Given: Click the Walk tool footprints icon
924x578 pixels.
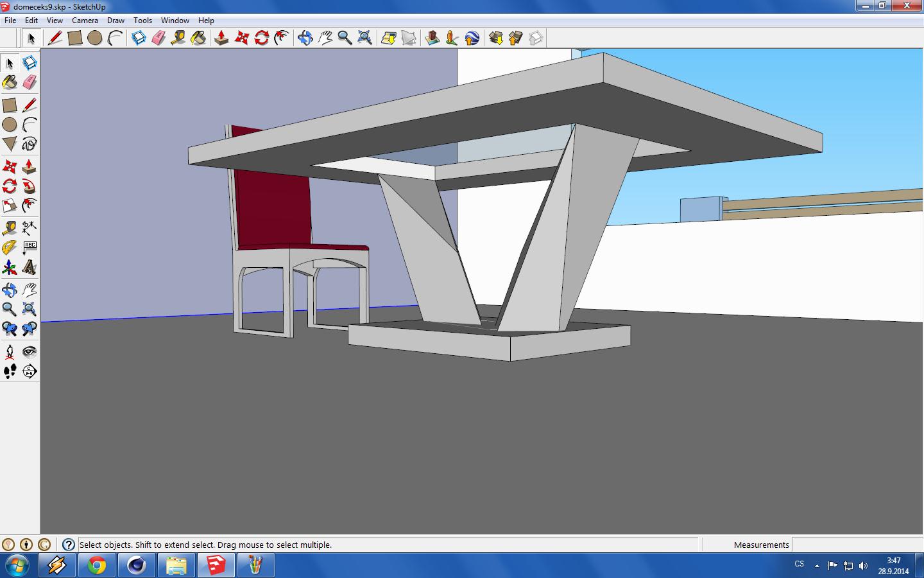Looking at the screenshot, I should [10, 371].
